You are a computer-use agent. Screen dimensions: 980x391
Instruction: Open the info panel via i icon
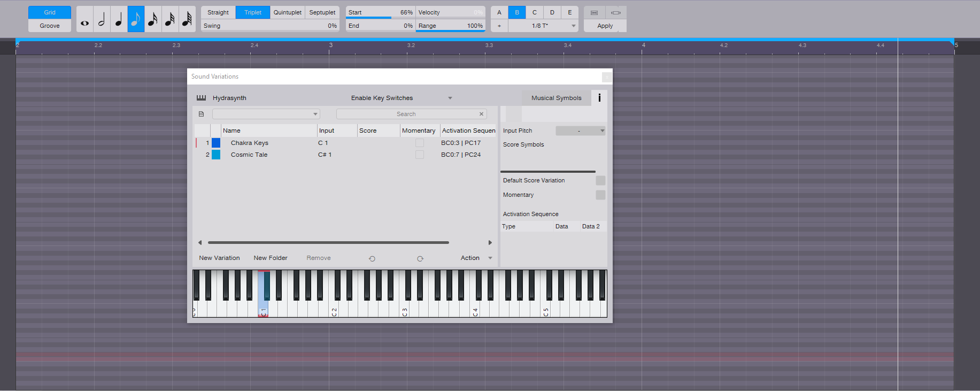coord(599,98)
